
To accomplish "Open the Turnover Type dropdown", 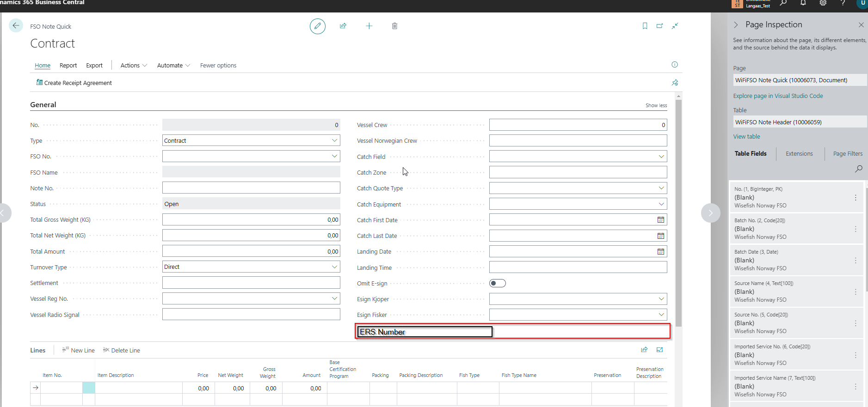I will 334,267.
